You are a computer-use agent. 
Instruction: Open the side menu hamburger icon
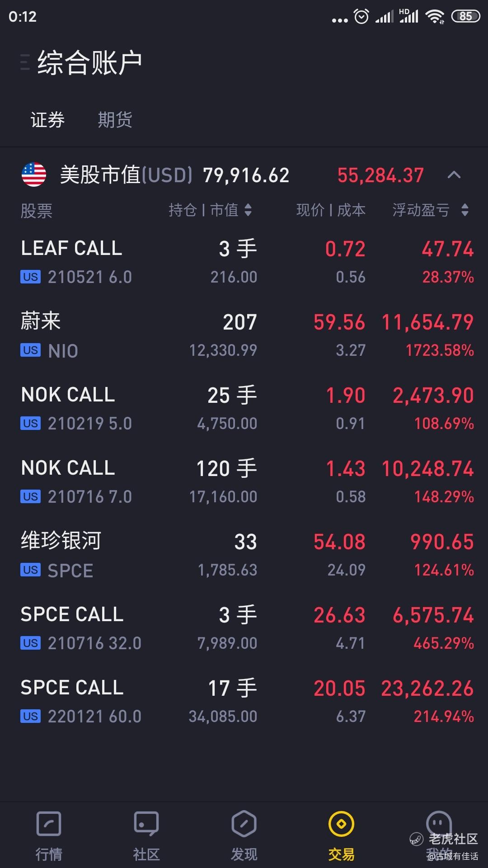pos(25,62)
